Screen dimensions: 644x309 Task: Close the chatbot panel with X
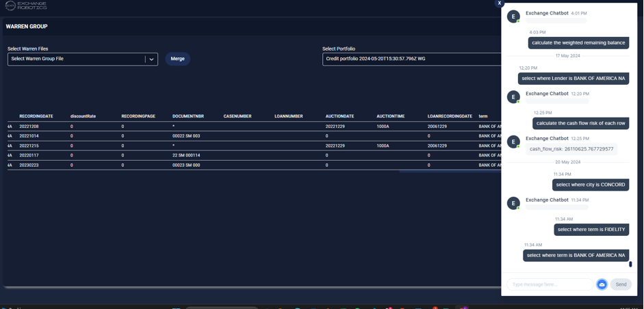pyautogui.click(x=500, y=3)
